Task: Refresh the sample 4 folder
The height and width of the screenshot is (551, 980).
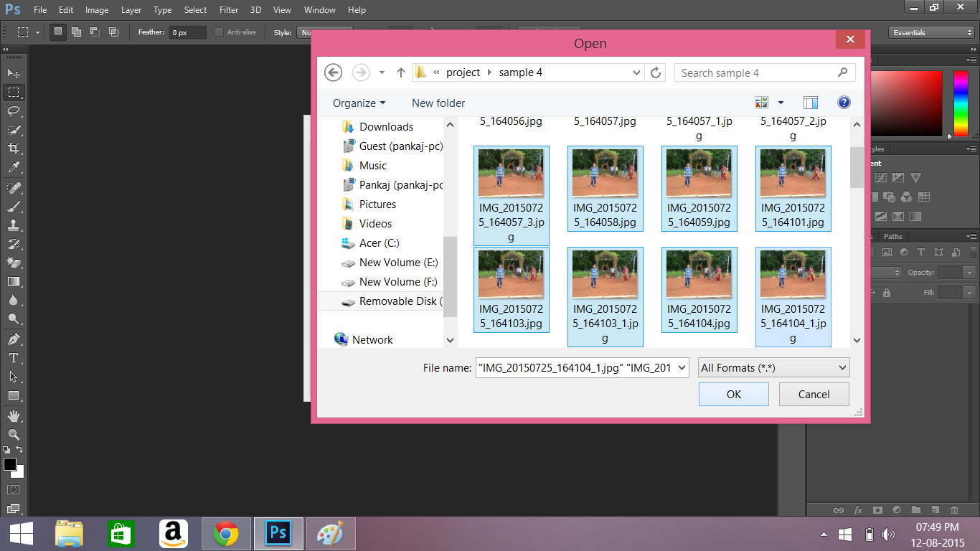Action: 655,72
